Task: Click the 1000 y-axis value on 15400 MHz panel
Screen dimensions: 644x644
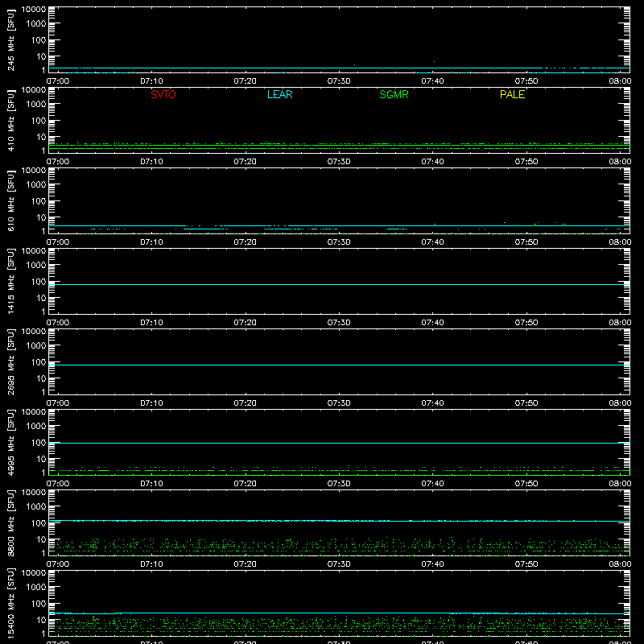Action: [x=36, y=588]
